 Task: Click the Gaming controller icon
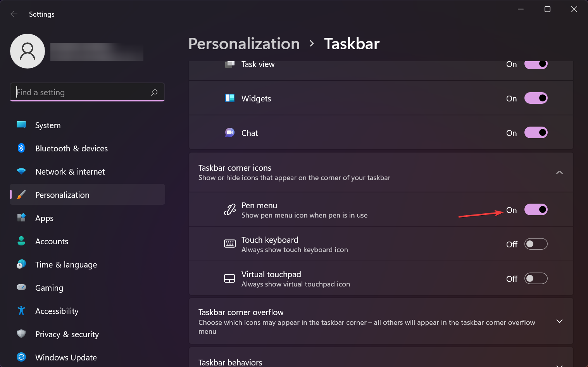tap(21, 287)
